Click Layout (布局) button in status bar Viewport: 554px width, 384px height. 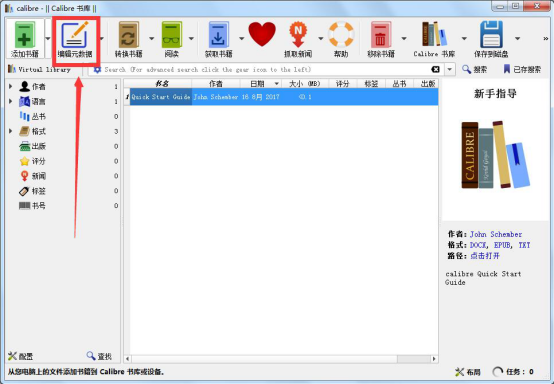[x=468, y=372]
